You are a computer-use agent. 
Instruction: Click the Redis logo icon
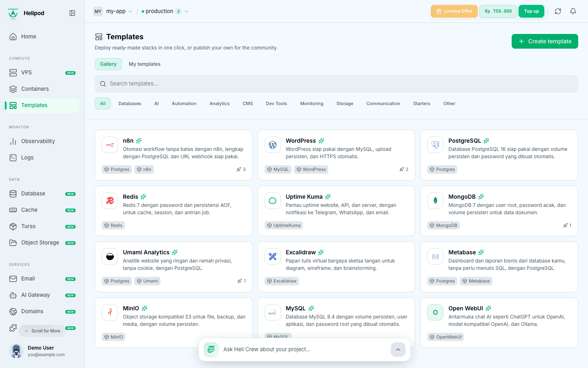tap(110, 201)
